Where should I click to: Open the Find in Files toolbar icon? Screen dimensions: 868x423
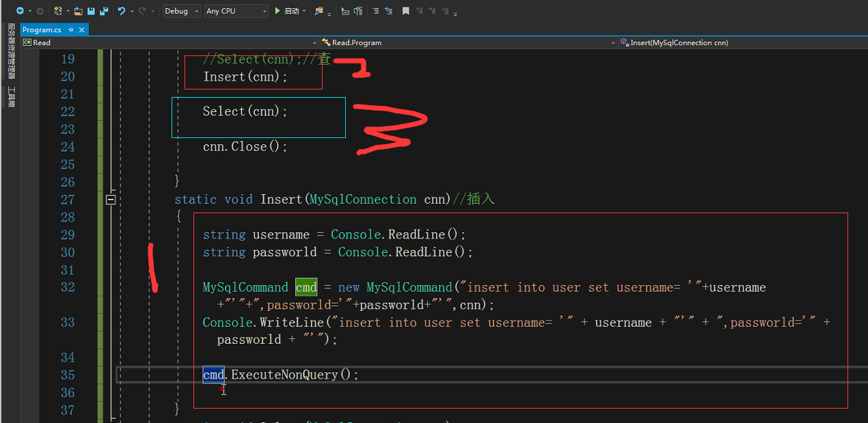pyautogui.click(x=318, y=11)
